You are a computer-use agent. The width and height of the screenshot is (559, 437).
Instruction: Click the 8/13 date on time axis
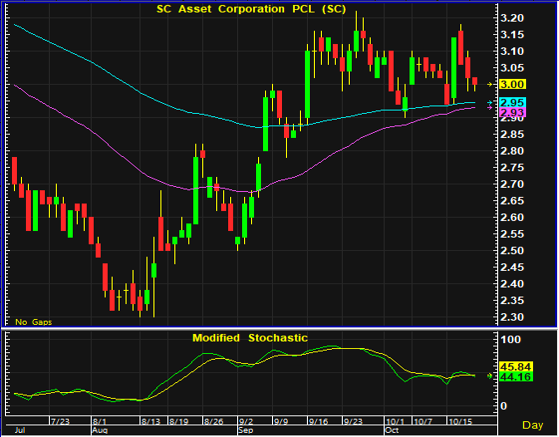(x=151, y=422)
